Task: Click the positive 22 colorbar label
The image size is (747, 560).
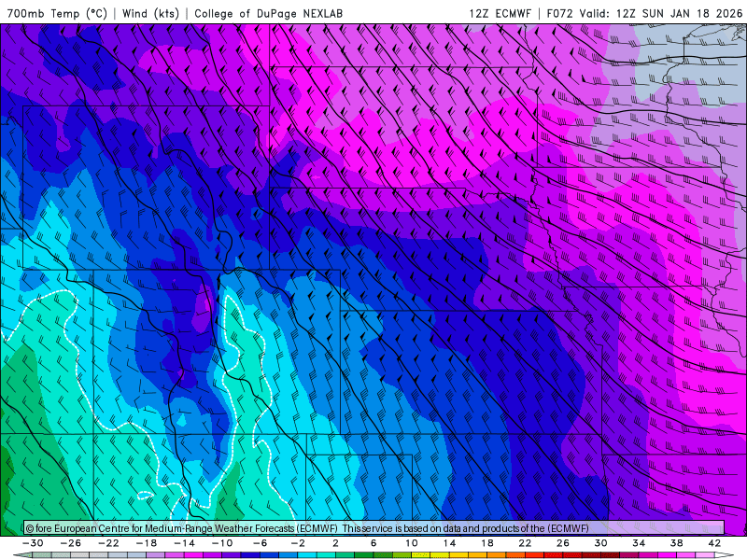Action: pos(525,543)
